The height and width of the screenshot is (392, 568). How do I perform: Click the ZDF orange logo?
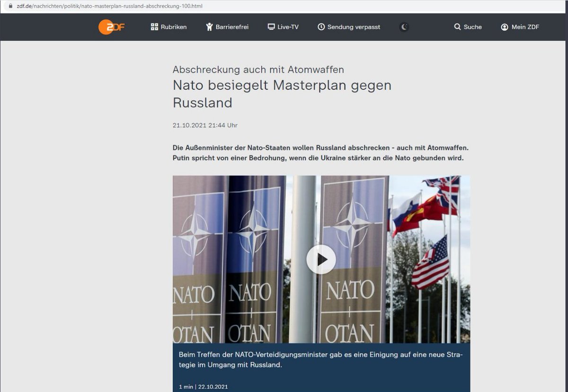click(111, 27)
